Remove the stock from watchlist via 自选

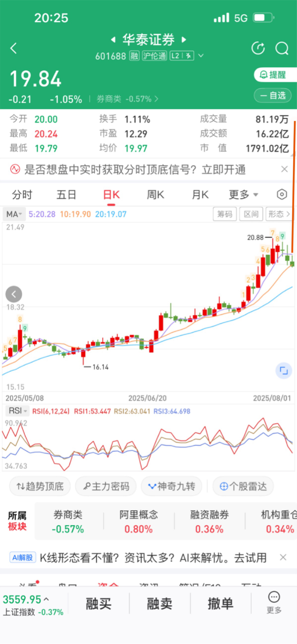[x=273, y=95]
